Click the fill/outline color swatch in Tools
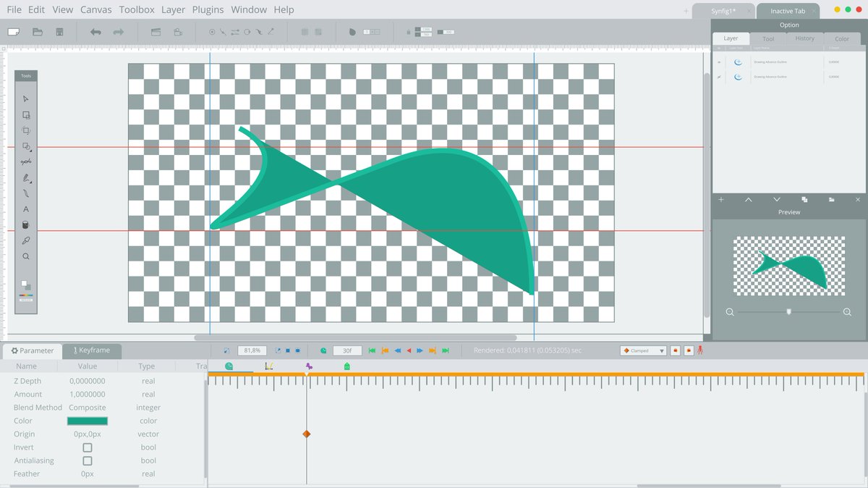Screen dimensions: 868x488 (26, 285)
